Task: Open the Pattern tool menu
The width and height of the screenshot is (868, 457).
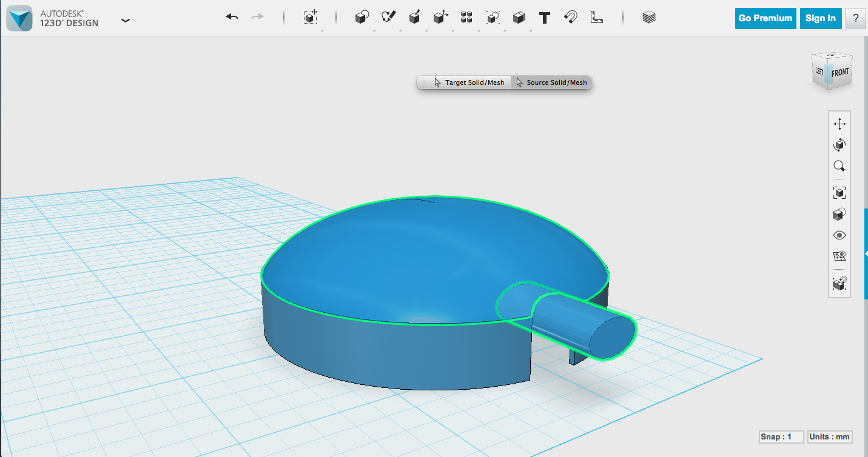Action: pyautogui.click(x=466, y=17)
